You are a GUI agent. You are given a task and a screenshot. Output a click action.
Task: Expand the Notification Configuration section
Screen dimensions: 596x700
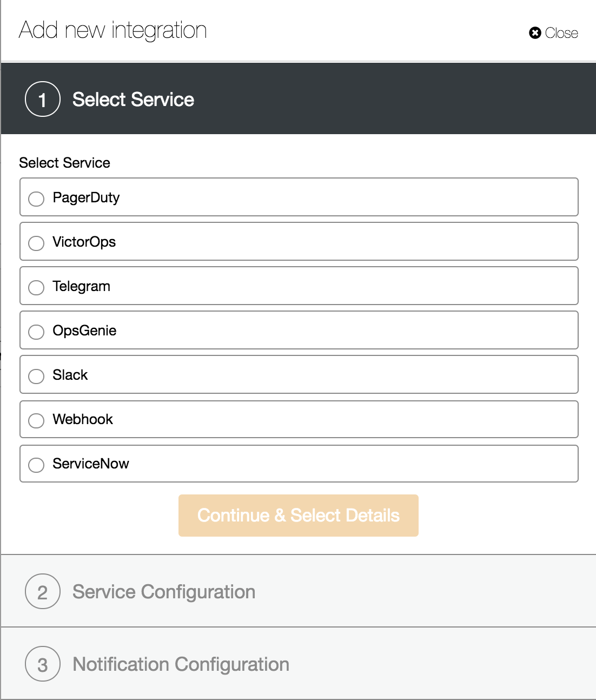tap(299, 664)
